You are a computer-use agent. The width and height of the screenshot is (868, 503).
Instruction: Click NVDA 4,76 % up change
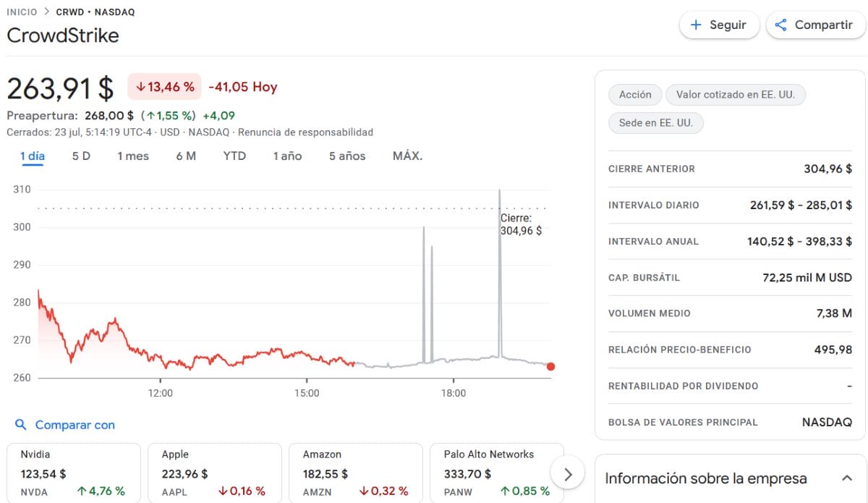[x=101, y=491]
